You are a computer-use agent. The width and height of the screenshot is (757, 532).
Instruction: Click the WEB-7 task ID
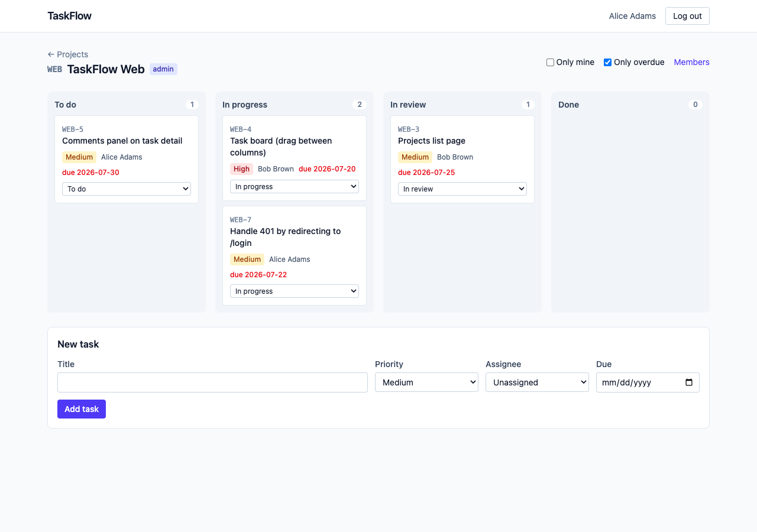click(241, 220)
